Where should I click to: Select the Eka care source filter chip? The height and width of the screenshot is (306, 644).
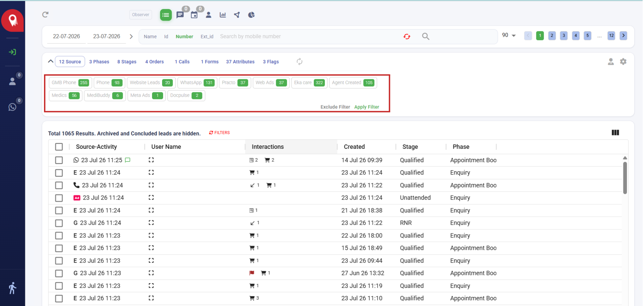tap(309, 83)
